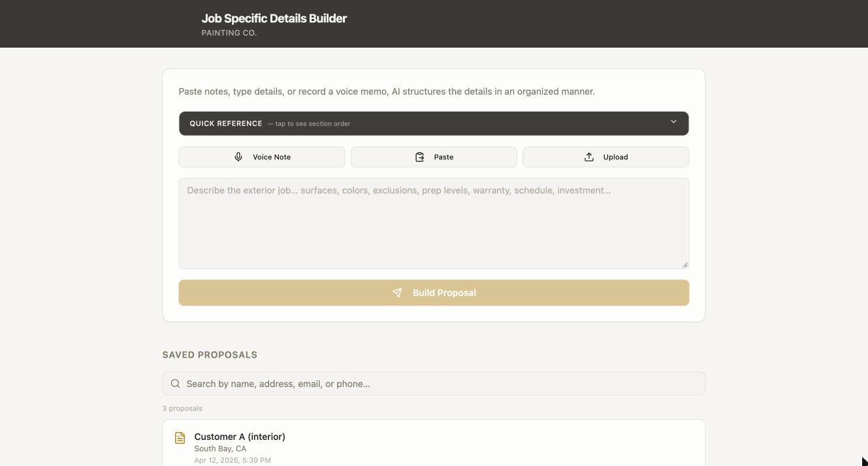Choose the Upload button

(x=605, y=157)
